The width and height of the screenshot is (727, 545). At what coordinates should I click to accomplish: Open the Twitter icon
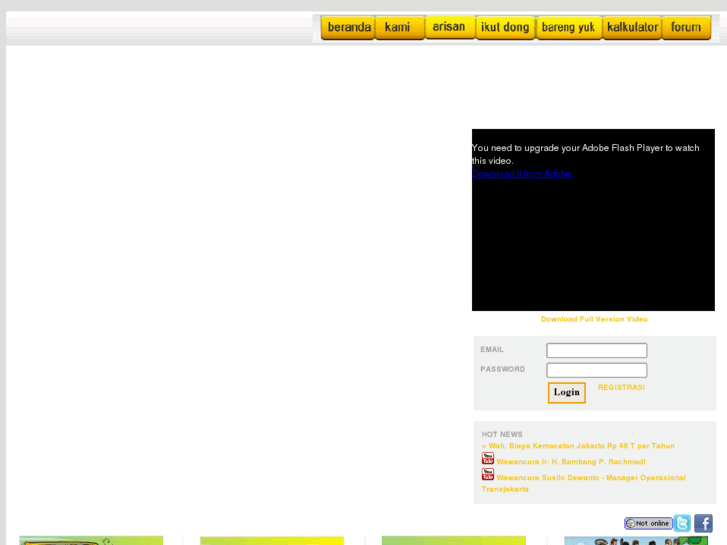[x=682, y=523]
